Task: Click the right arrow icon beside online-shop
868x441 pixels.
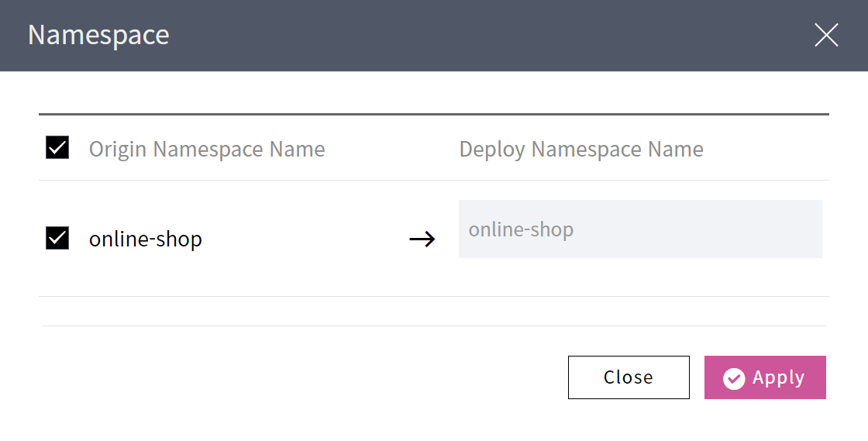Action: [x=422, y=239]
